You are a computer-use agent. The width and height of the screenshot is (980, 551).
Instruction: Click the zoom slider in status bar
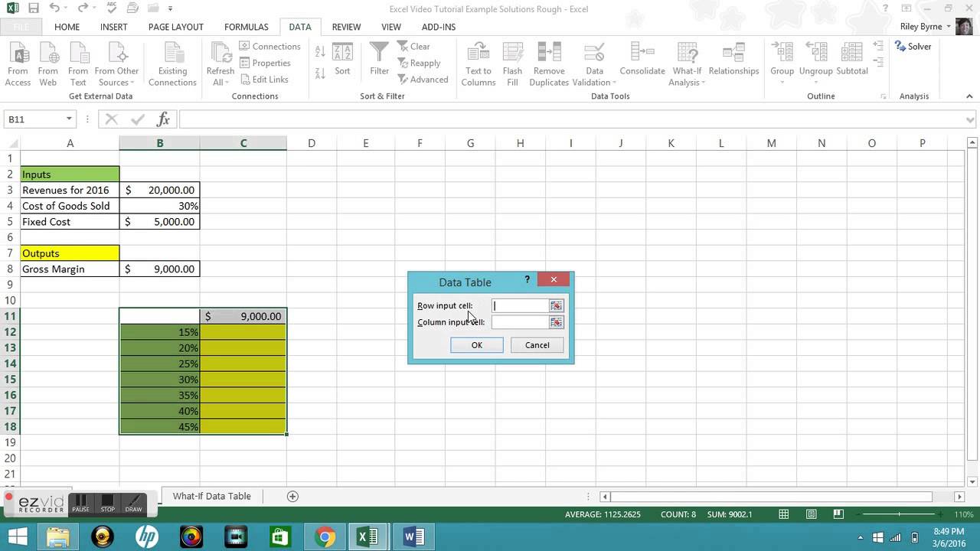(899, 514)
